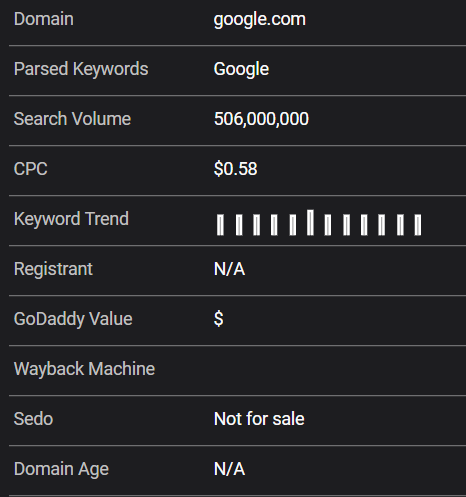Click the Parsed Keywords label
The height and width of the screenshot is (497, 466).
point(81,70)
